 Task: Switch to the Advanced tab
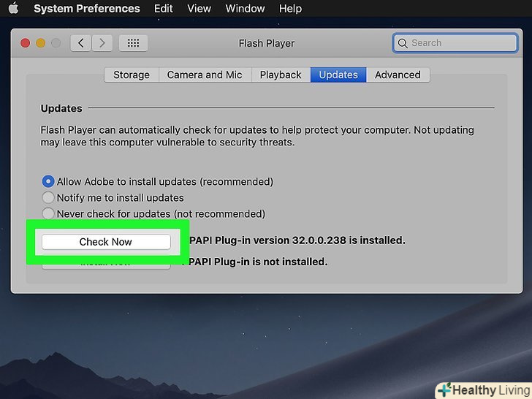coord(398,75)
